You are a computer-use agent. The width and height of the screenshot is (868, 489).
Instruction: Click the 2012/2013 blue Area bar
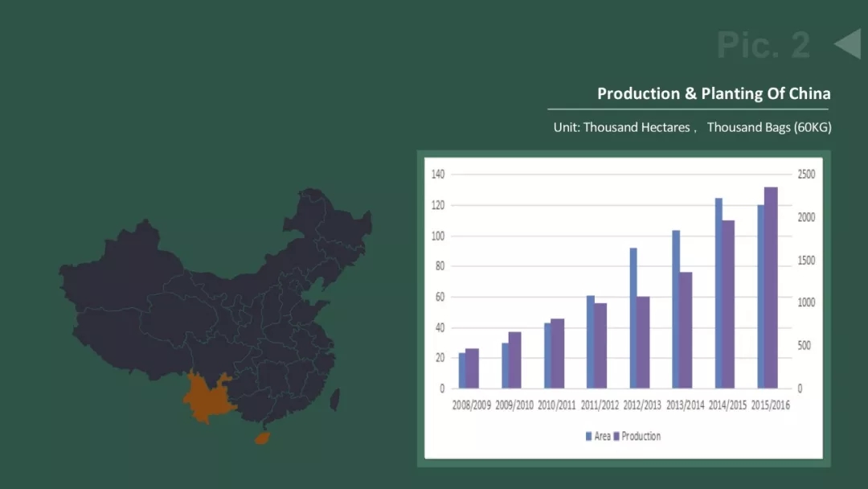(633, 318)
